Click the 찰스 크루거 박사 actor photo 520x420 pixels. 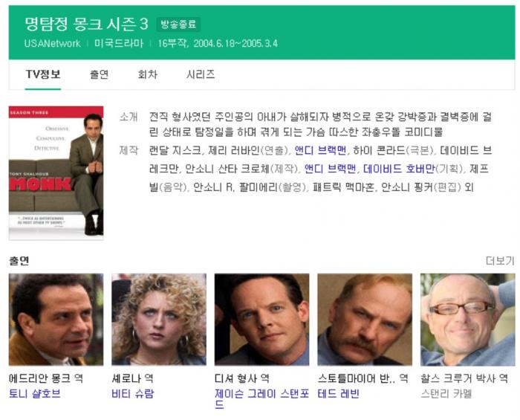pyautogui.click(x=467, y=320)
